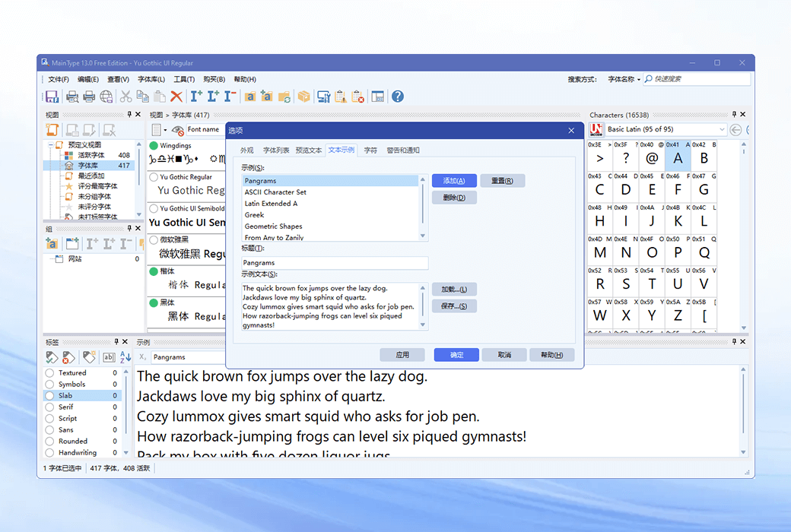Open the 字体名称 search mode dropdown

(624, 79)
